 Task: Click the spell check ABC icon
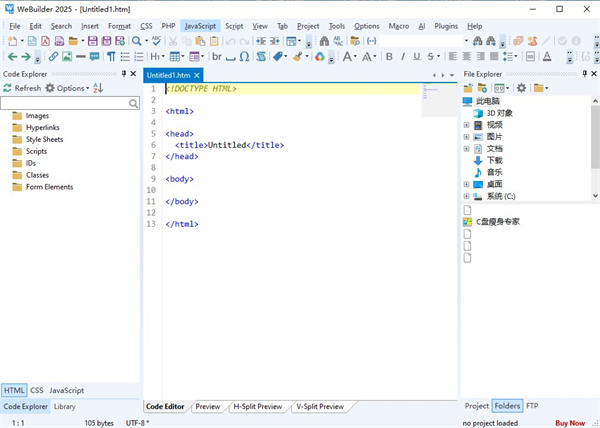point(156,41)
